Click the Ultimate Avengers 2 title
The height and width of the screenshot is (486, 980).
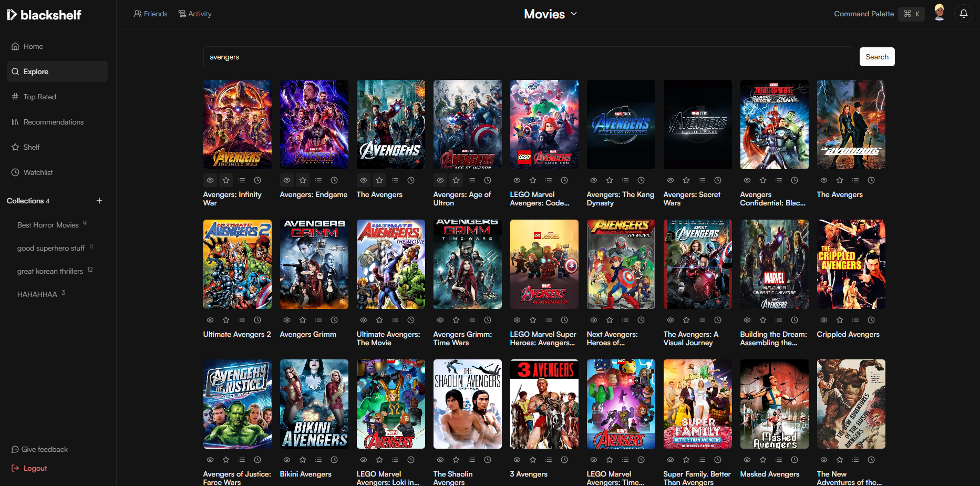coord(237,334)
